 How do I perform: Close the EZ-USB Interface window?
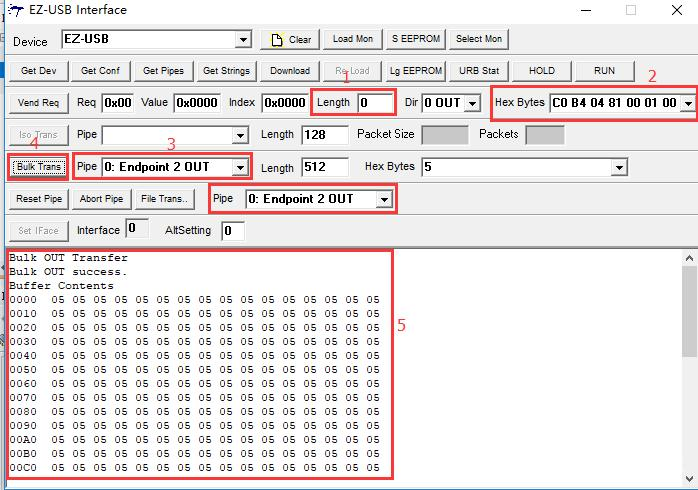click(x=677, y=10)
